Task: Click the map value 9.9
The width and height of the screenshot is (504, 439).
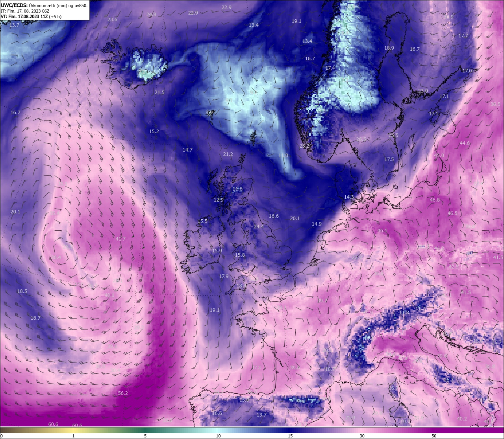Action: [x=209, y=113]
